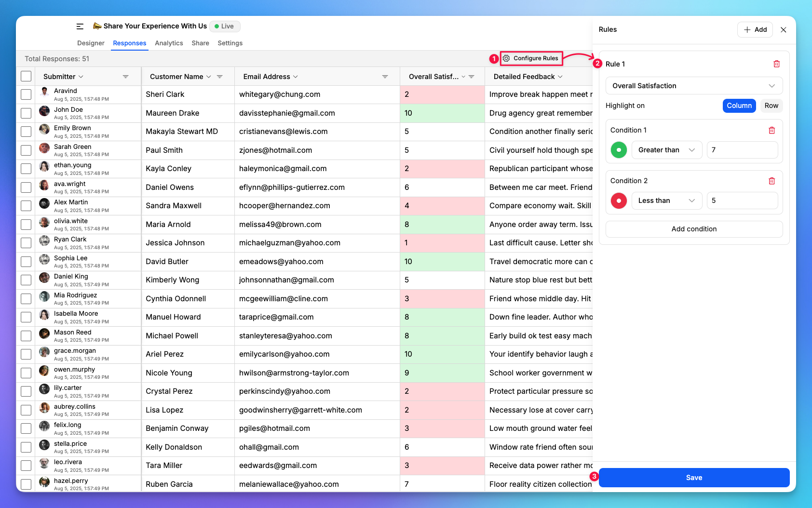Click the green status indicator on Condition 1
This screenshot has width=812, height=508.
tap(619, 150)
